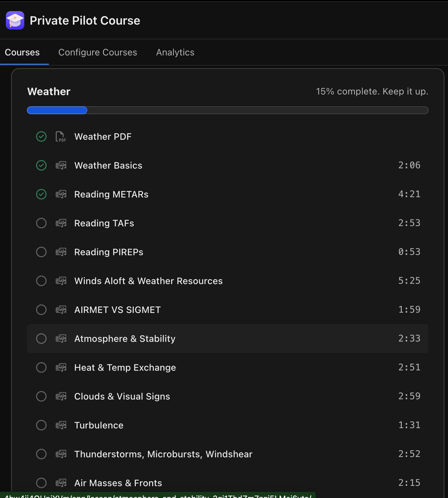Open the Analytics tab
Viewport: 448px width, 498px height.
point(175,52)
